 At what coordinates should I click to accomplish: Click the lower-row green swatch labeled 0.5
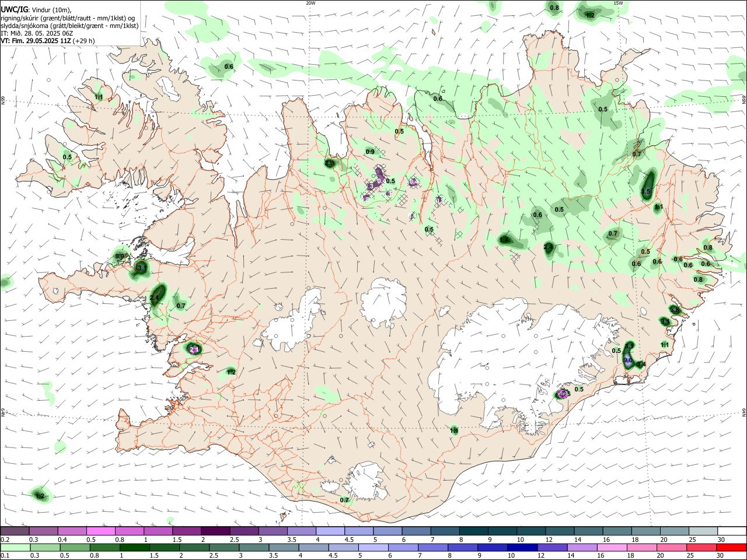pyautogui.click(x=75, y=547)
